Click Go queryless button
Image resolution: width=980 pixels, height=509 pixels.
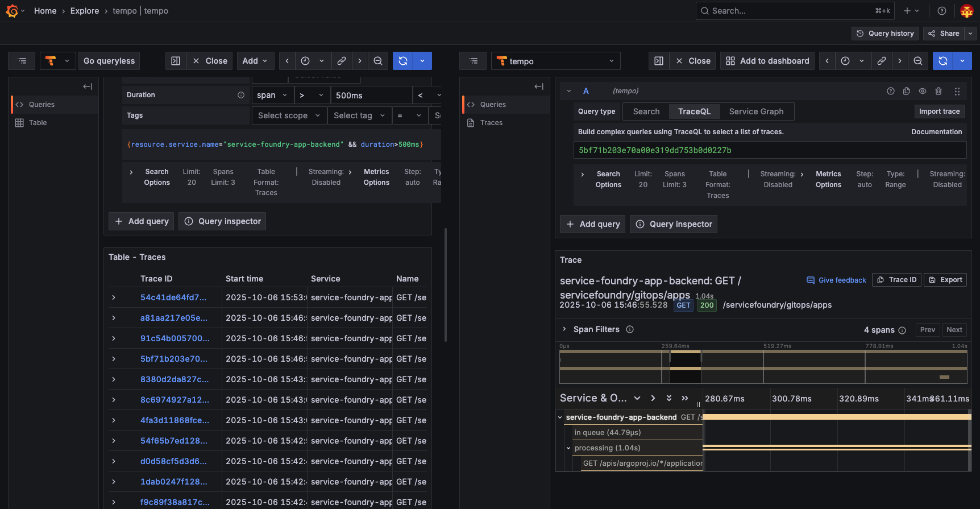(x=109, y=61)
